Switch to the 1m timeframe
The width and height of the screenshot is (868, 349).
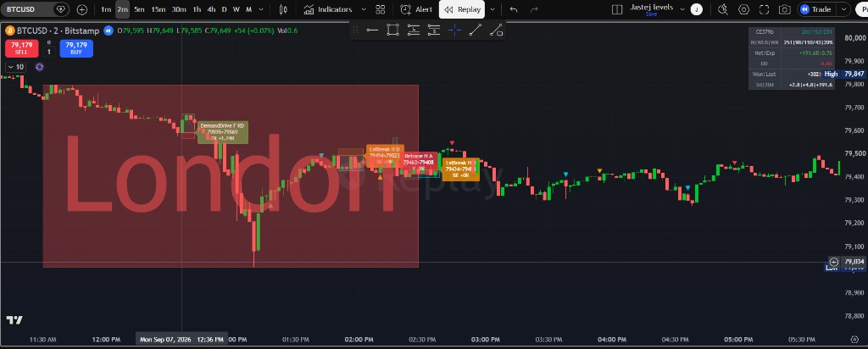click(106, 9)
